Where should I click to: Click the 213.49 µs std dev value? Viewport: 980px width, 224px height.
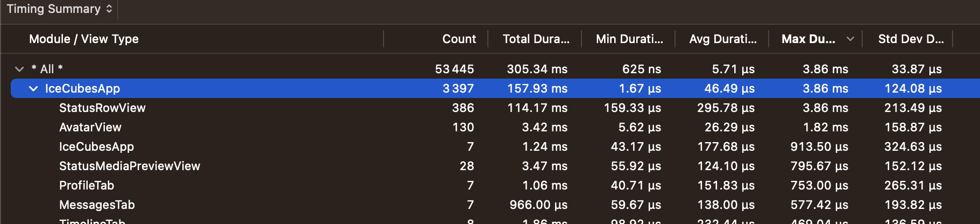coord(913,108)
